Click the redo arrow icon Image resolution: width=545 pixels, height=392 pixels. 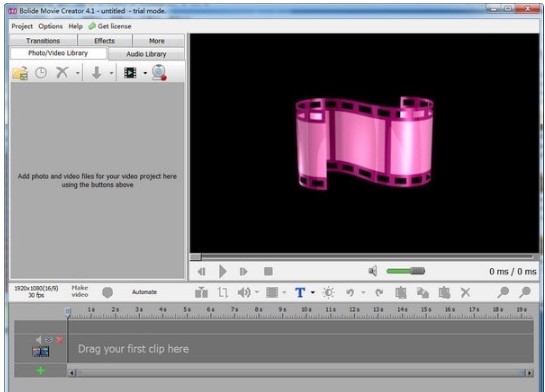(x=379, y=293)
